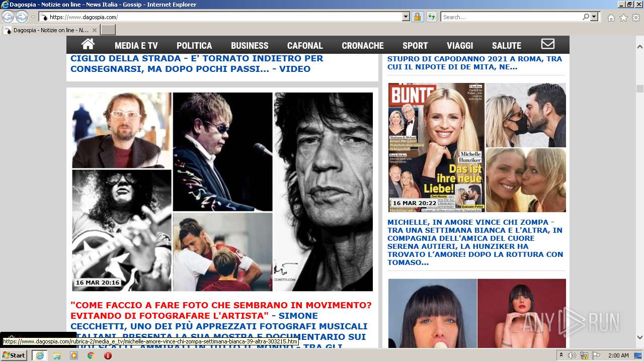Click the '16 MAR 20:16' timestamp label
This screenshot has height=362, width=644.
point(98,283)
